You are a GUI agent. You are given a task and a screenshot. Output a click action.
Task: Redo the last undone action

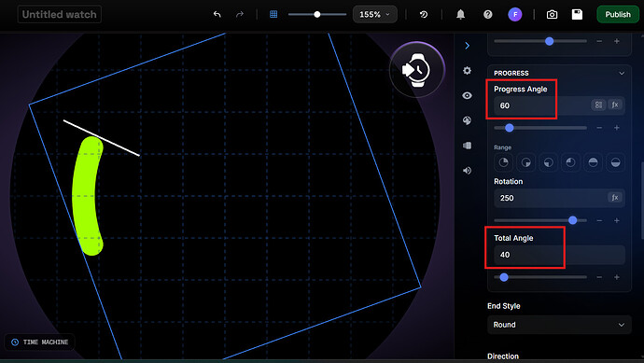tap(240, 14)
